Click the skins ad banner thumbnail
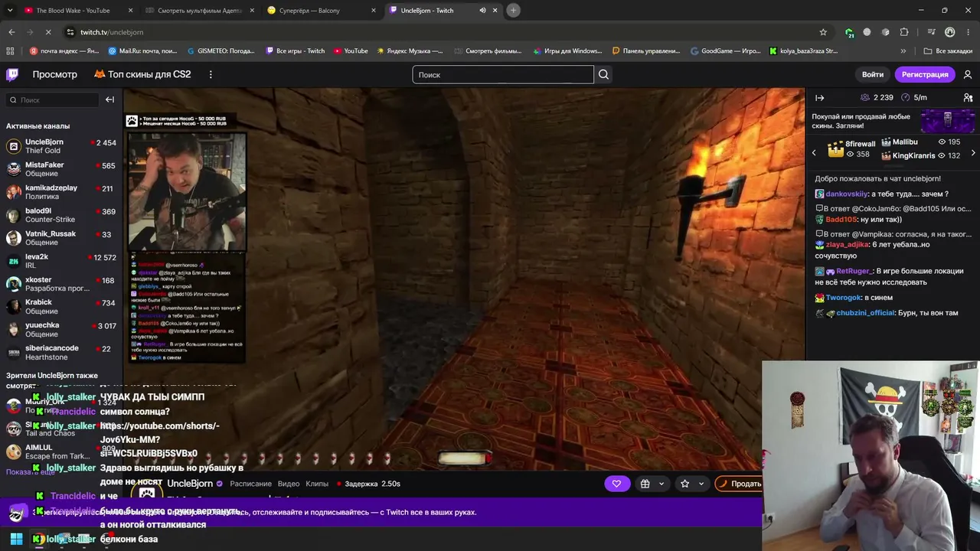Viewport: 980px width, 551px height. coord(948,122)
